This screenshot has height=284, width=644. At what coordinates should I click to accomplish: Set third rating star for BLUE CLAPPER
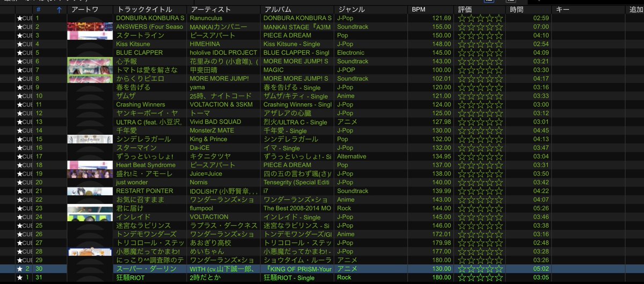click(480, 53)
